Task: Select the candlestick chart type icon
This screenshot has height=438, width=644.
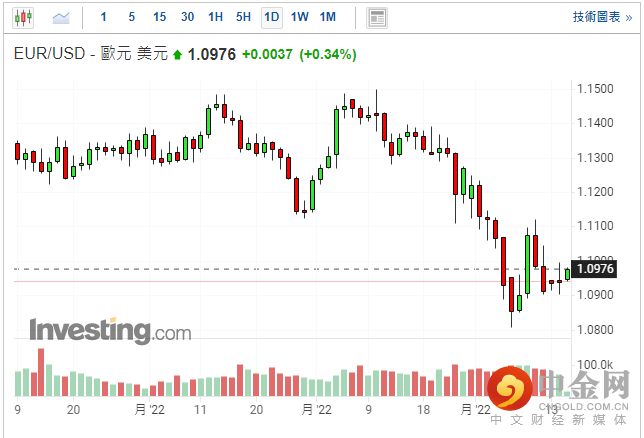Action: tap(23, 17)
